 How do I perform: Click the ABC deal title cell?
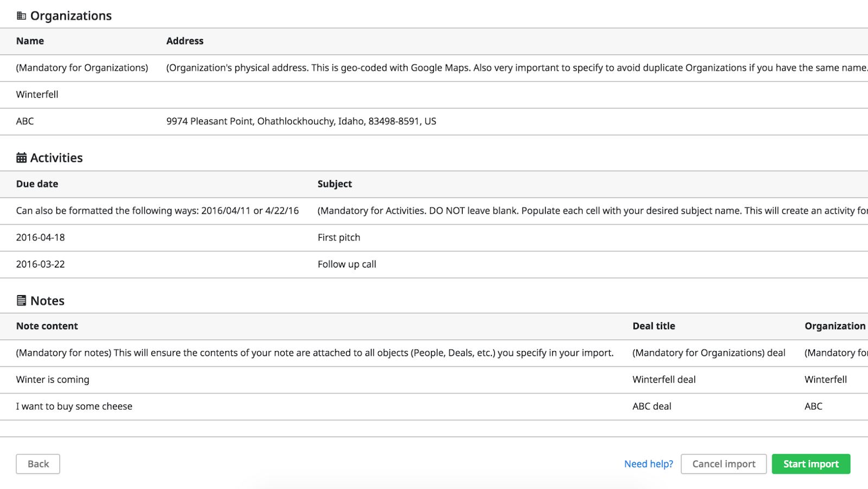tap(652, 406)
